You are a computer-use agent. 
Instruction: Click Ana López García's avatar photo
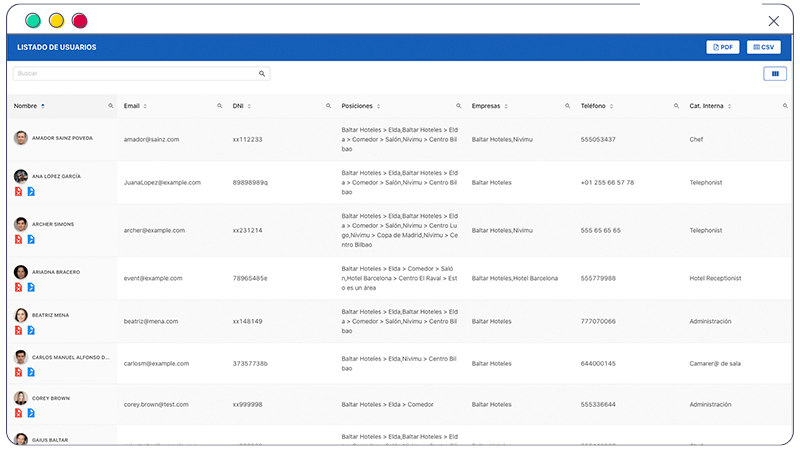click(x=21, y=176)
